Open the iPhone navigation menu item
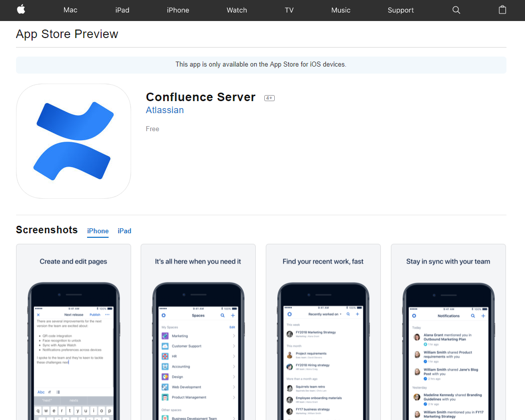This screenshot has height=420, width=525. point(178,10)
